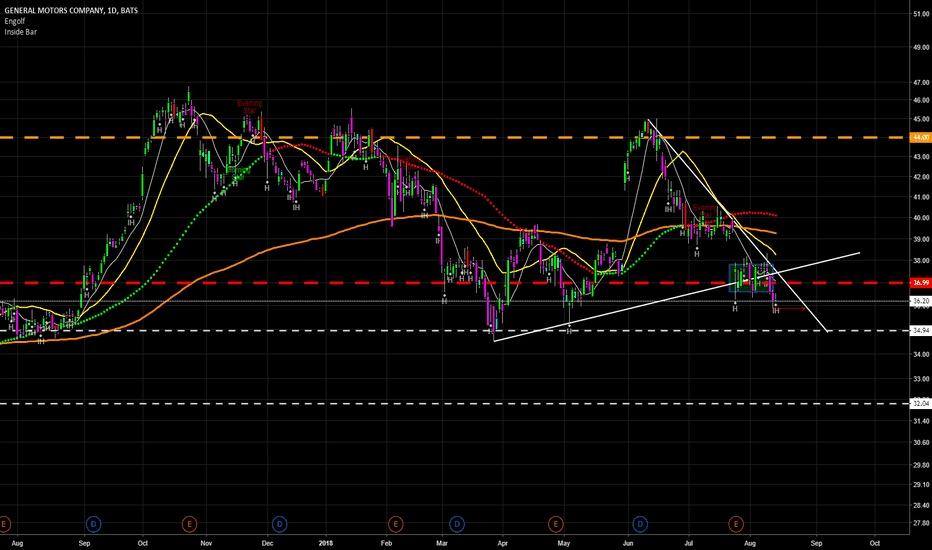Image resolution: width=932 pixels, height=550 pixels.
Task: Click the 36.20 current price label
Action: tap(921, 301)
